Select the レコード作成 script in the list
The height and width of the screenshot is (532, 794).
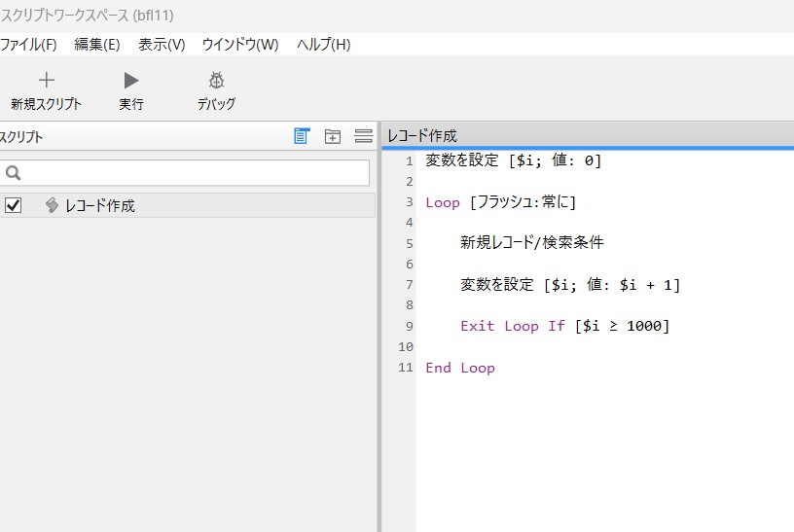[100, 205]
